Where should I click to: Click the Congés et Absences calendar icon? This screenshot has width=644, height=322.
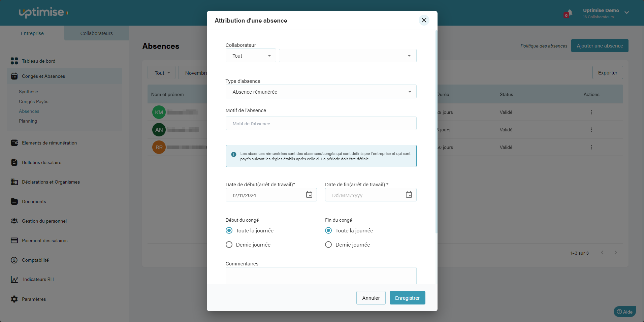[14, 76]
